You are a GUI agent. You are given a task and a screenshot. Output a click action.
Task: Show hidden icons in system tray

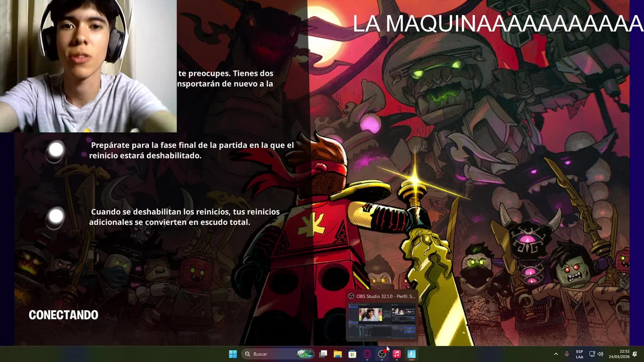556,354
